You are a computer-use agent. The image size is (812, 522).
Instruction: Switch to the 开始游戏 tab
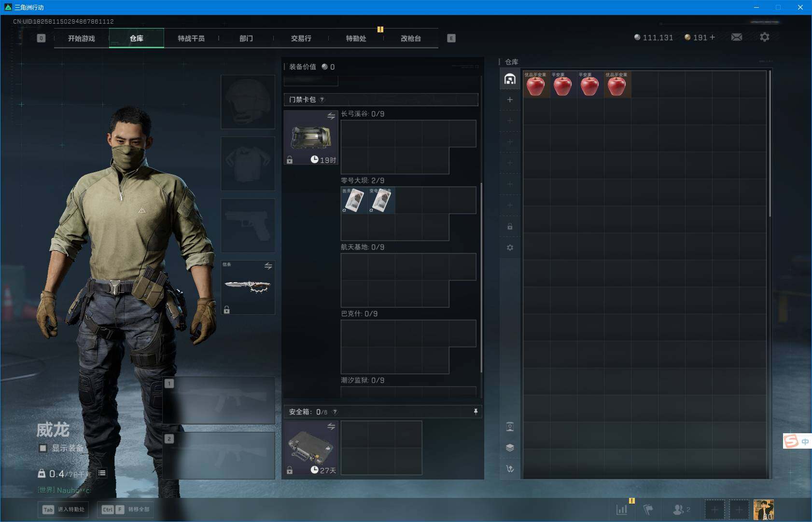click(x=82, y=38)
